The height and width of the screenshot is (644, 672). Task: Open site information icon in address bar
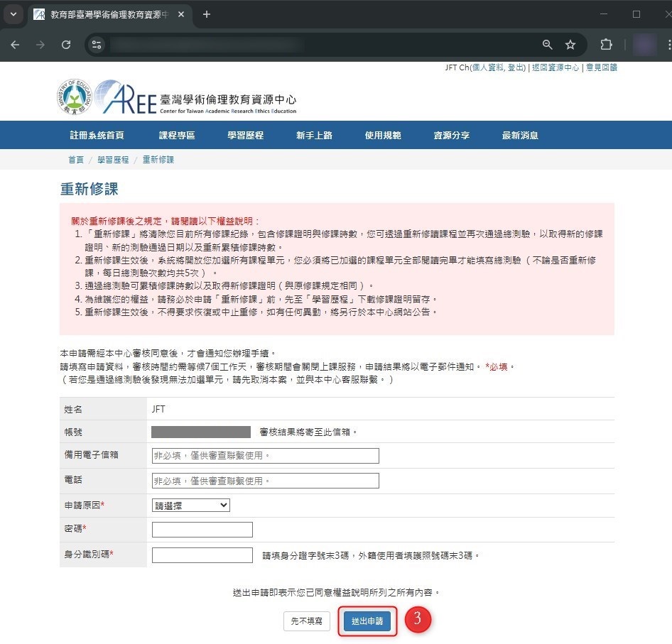tap(97, 45)
